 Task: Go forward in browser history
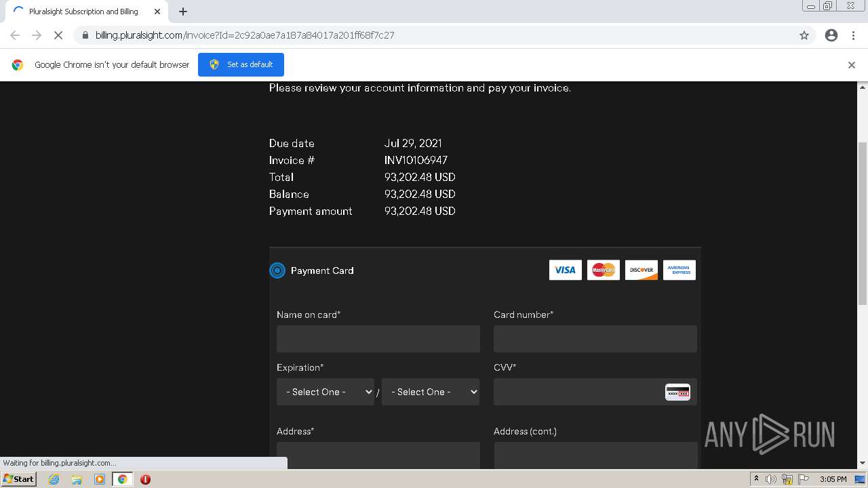click(37, 35)
